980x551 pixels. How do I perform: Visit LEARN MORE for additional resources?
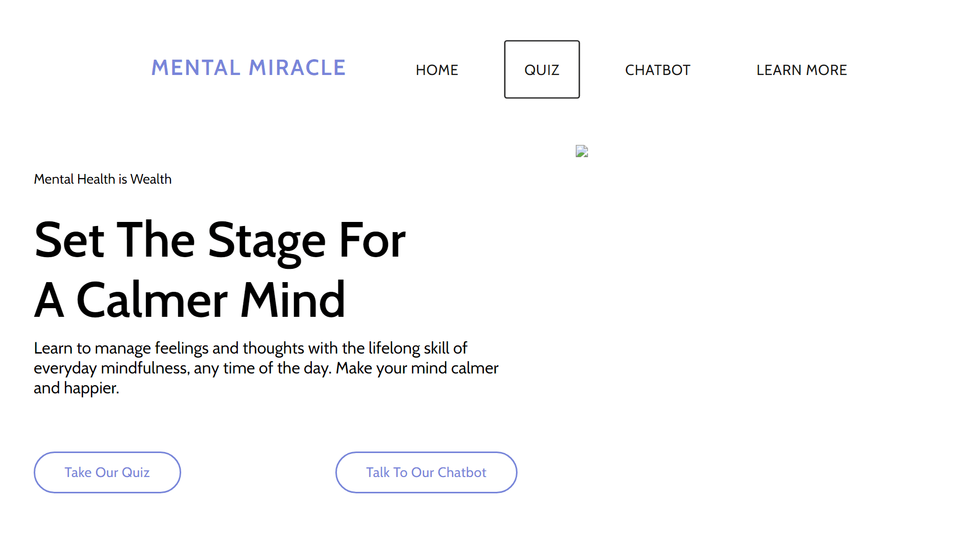click(x=801, y=70)
